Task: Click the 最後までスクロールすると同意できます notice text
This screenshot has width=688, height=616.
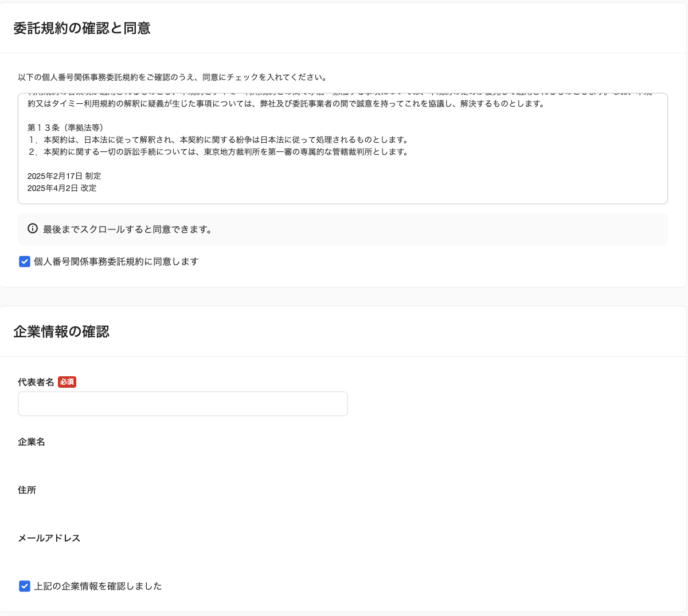Action: pos(129,229)
